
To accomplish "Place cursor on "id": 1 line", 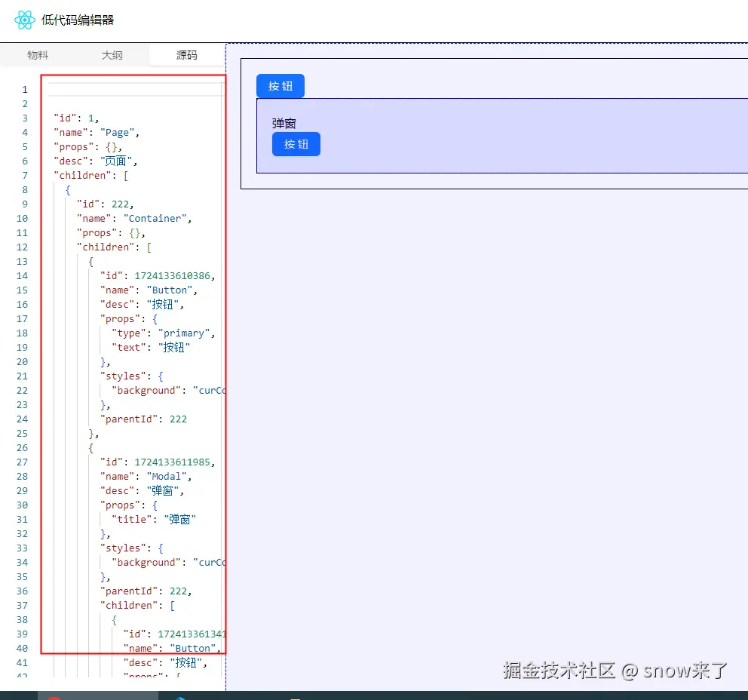I will pos(76,118).
